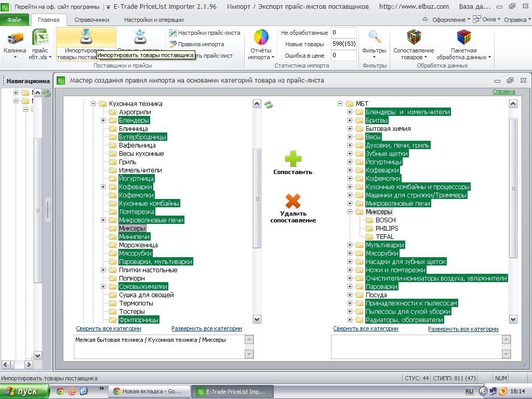
Task: Expand Кофеварки in left tree
Action: click(x=103, y=187)
